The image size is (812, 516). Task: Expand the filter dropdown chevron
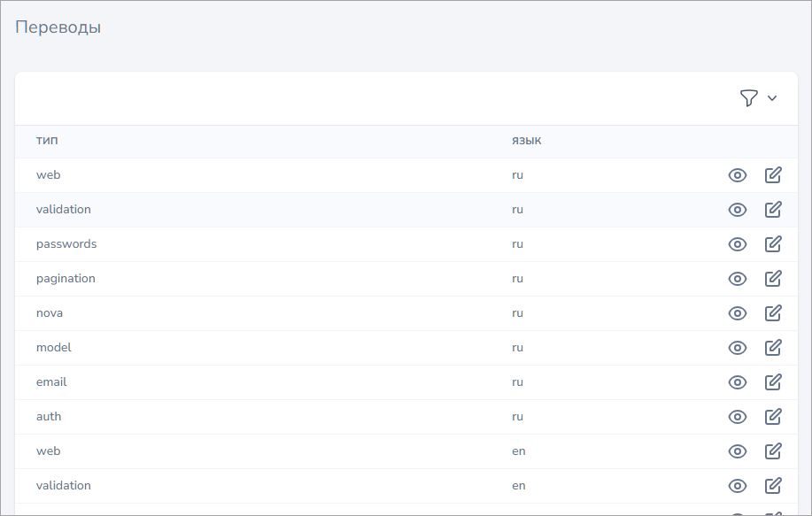[772, 98]
